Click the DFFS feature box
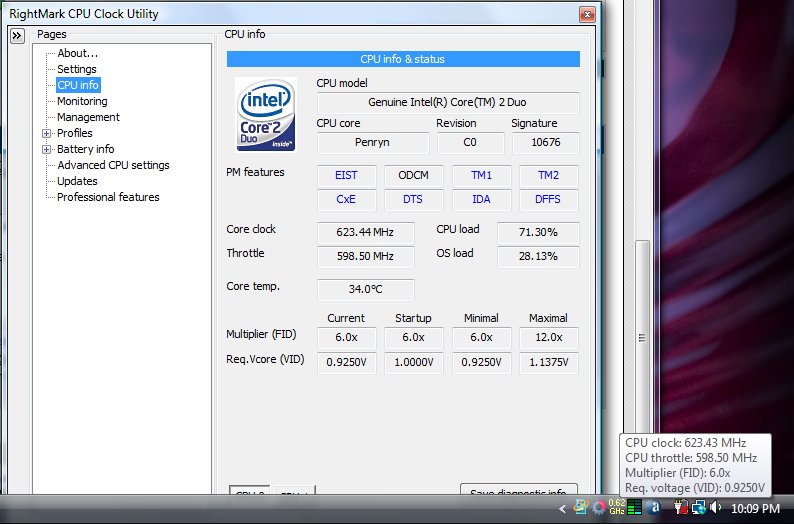Screen dimensions: 794x524 point(548,199)
